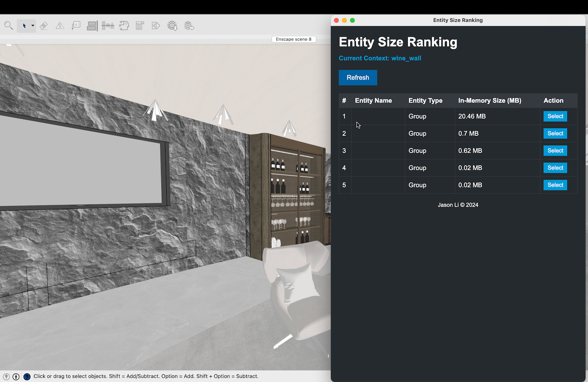The width and height of the screenshot is (588, 382).
Task: Open the Select tool dropdown arrow
Action: [32, 26]
